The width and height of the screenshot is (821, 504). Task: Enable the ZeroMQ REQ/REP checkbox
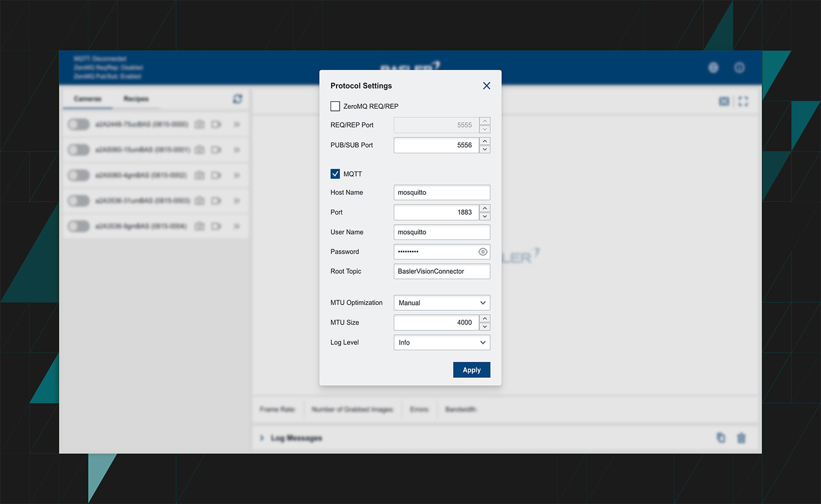335,106
